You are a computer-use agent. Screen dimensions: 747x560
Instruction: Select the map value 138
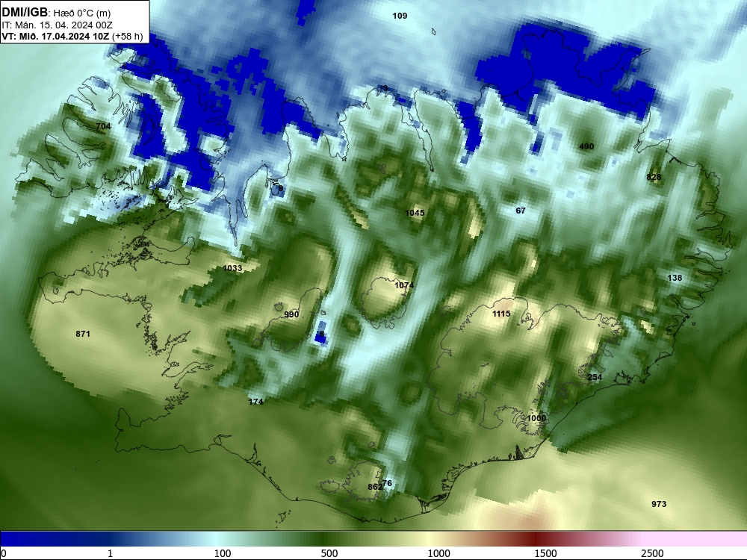coord(675,278)
